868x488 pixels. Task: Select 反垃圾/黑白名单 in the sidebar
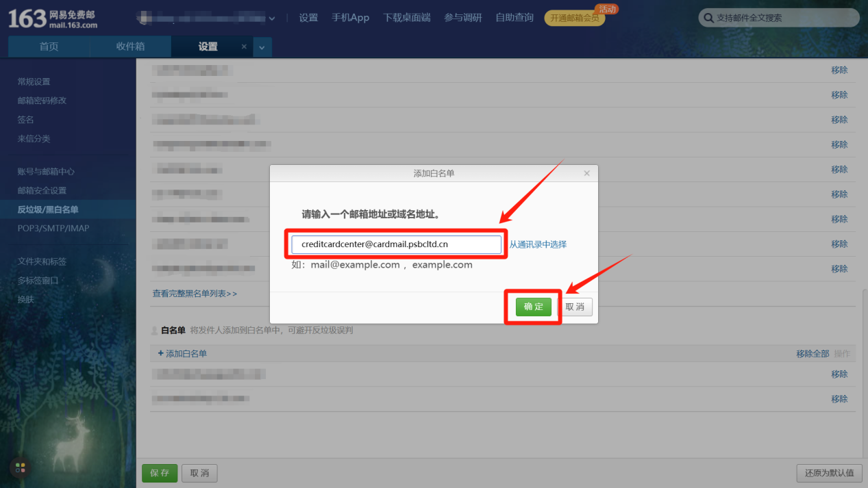tap(48, 209)
